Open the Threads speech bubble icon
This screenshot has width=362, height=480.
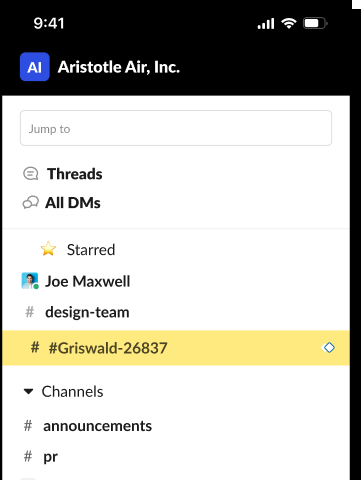[x=30, y=174]
